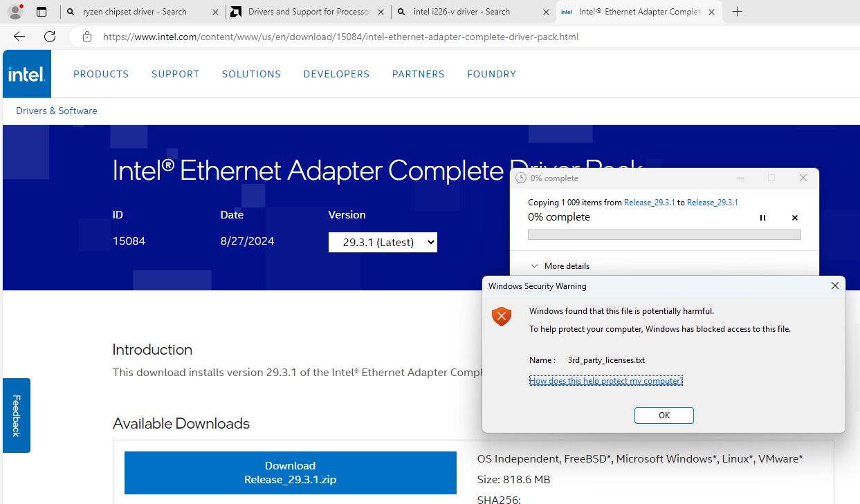This screenshot has height=504, width=860.
Task: Open the Version 29.3.1 (Latest) dropdown
Action: pyautogui.click(x=383, y=242)
